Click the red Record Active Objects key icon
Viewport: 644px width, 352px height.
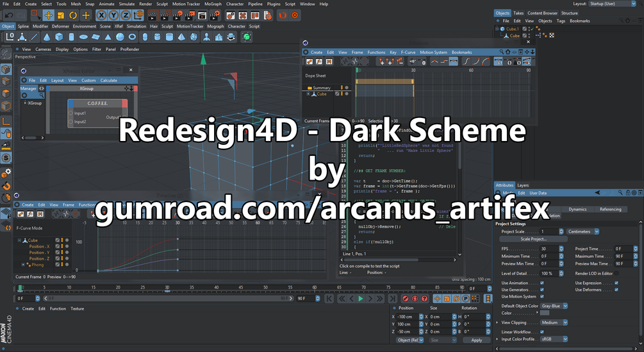point(406,299)
